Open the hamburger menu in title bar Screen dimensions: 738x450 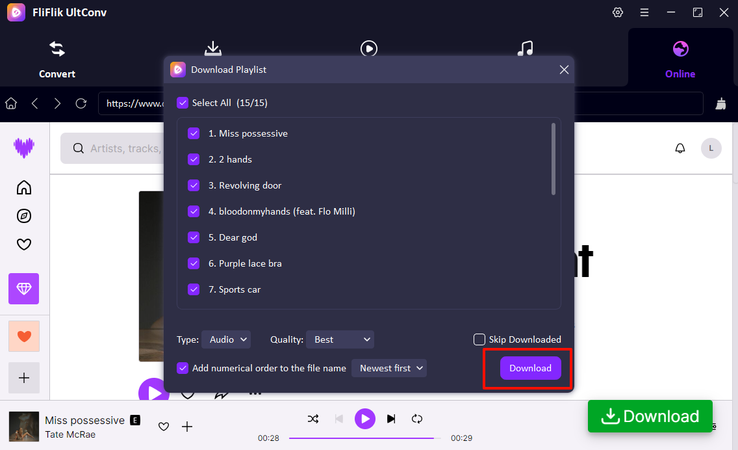coord(644,12)
